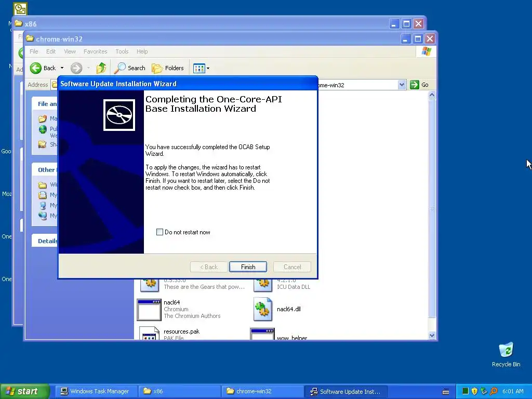Open the Views dropdown button

coord(201,68)
